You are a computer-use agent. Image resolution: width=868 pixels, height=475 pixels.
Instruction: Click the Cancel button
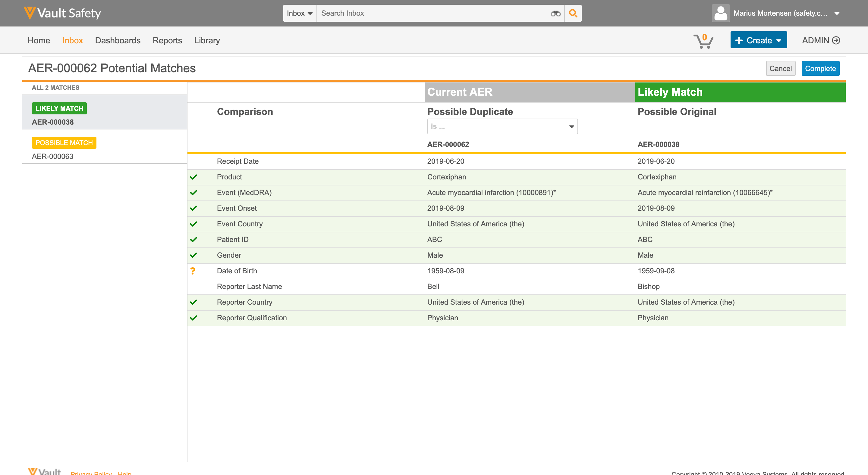click(x=780, y=69)
